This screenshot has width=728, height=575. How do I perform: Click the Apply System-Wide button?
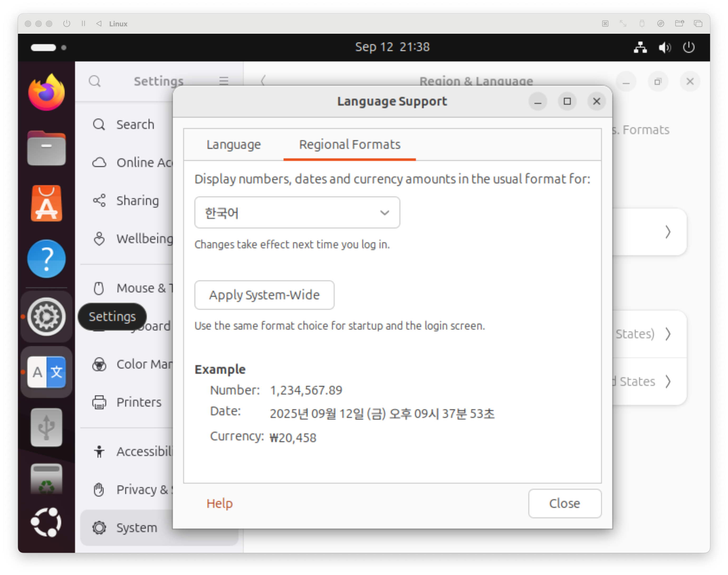click(x=264, y=295)
